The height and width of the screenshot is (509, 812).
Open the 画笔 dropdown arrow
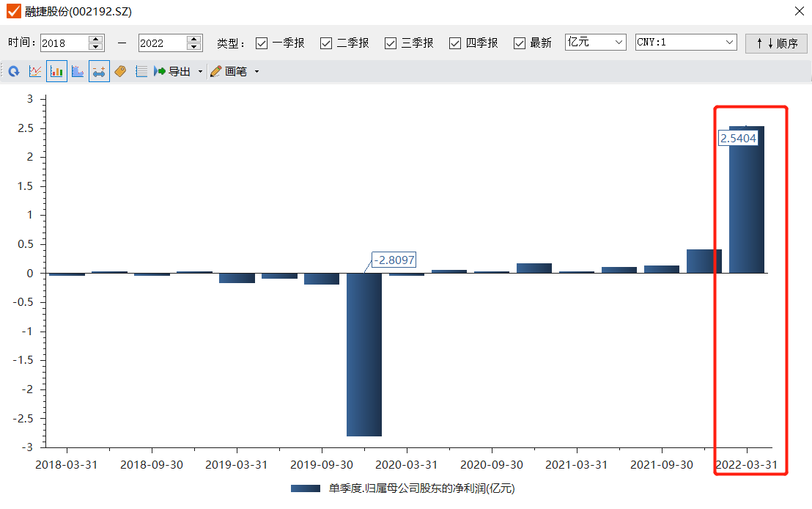(256, 72)
